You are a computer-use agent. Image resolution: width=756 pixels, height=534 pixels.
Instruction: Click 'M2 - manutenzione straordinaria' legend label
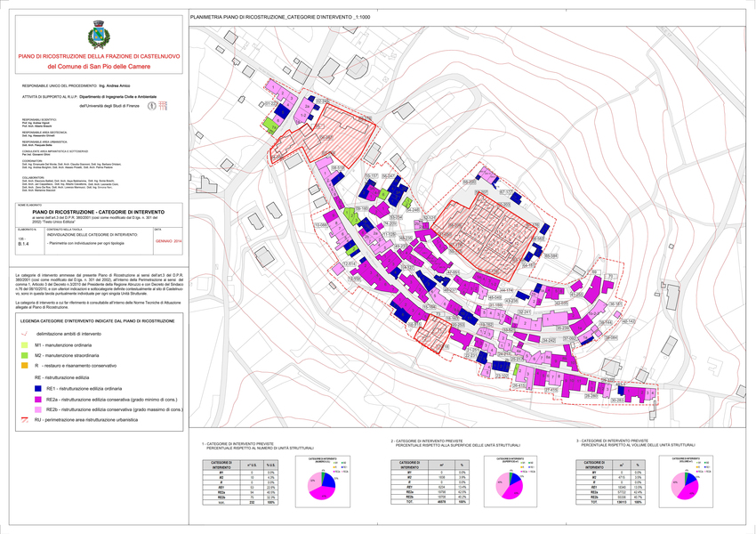click(x=67, y=355)
